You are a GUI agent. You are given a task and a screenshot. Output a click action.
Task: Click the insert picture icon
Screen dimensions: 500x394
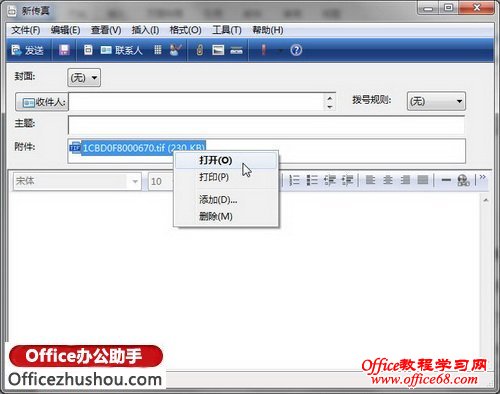[218, 50]
